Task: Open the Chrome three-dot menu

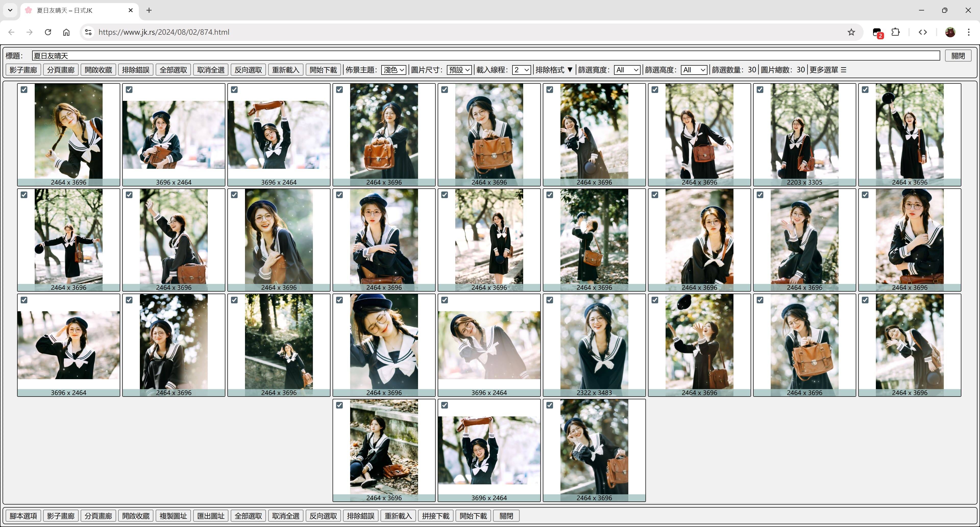Action: tap(968, 32)
